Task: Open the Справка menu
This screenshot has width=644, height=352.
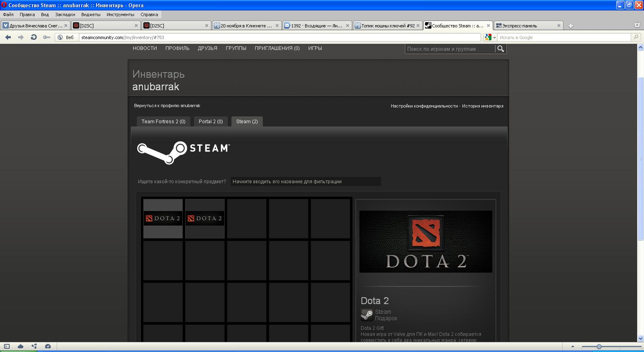Action: (149, 14)
